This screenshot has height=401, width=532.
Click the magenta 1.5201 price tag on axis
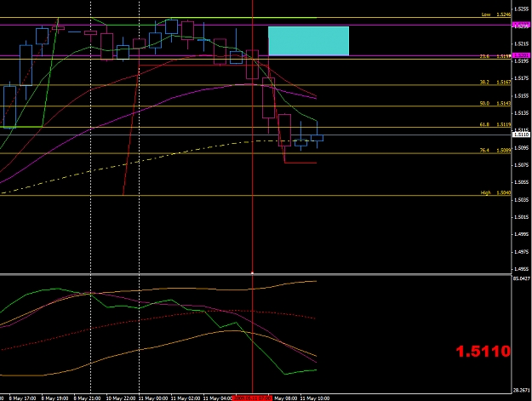521,55
